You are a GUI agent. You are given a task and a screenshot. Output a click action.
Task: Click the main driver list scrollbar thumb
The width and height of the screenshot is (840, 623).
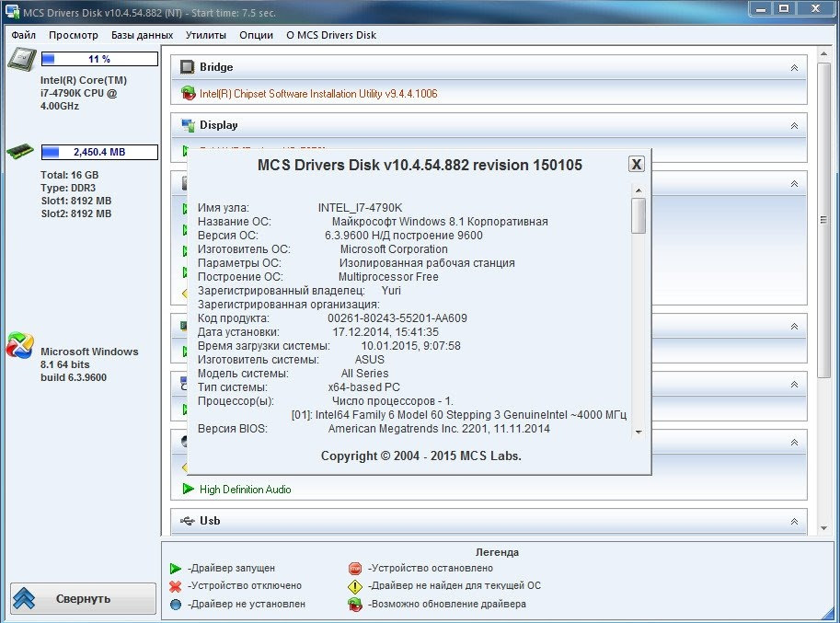[x=824, y=220]
